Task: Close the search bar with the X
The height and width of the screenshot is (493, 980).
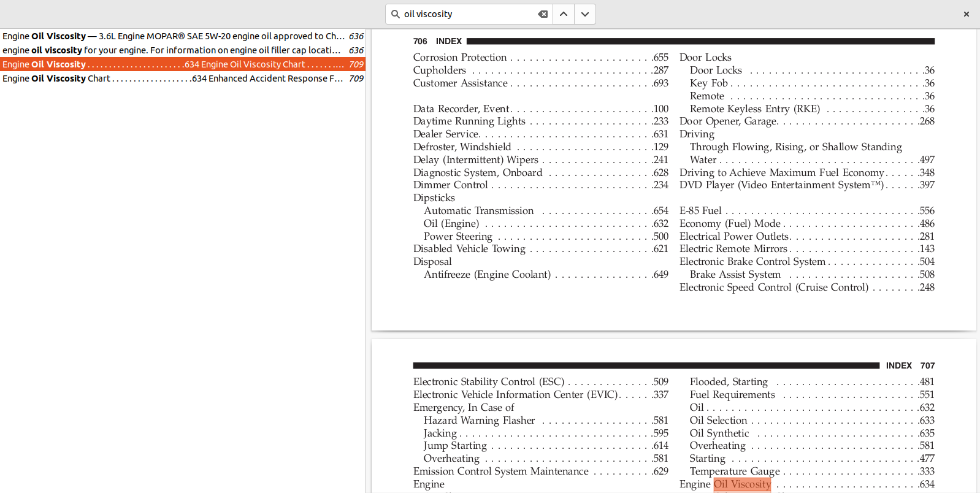Action: 966,14
